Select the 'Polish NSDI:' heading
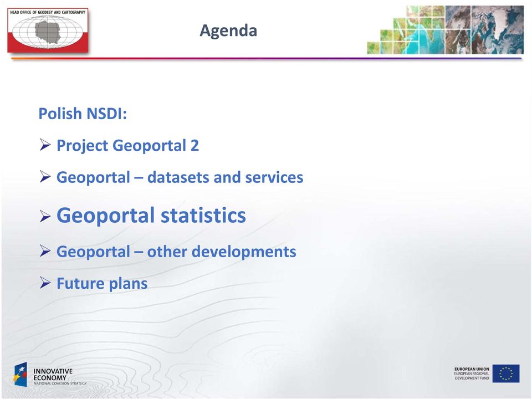Screen dimensions: 532x399 [x=83, y=113]
